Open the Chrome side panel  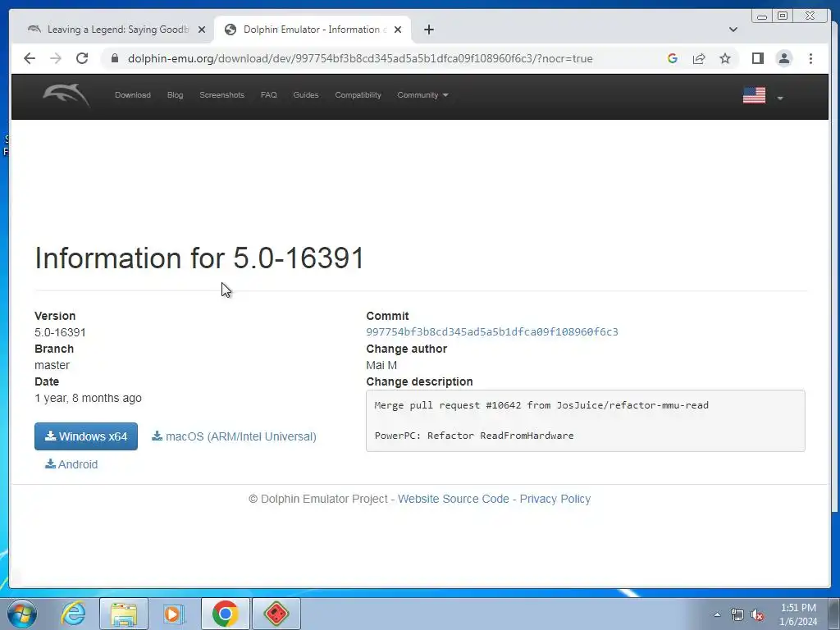(757, 58)
